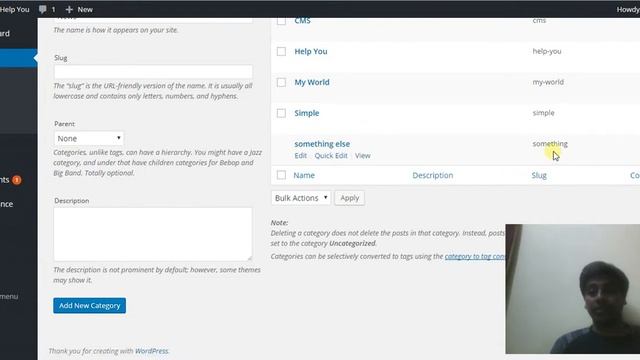This screenshot has width=640, height=360.
Task: Open the Help You category link
Action: (x=311, y=51)
